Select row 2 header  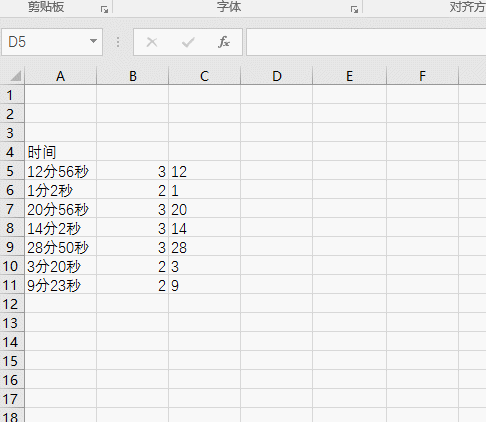12,114
